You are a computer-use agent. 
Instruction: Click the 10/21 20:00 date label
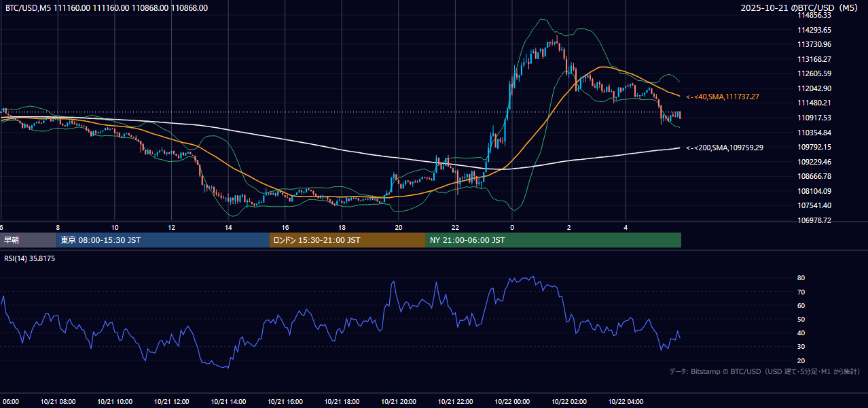click(399, 402)
